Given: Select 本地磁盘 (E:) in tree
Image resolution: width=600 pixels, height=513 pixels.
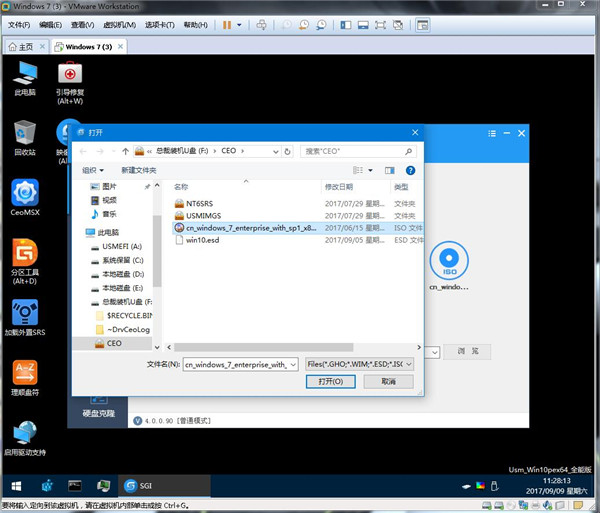Looking at the screenshot, I should [117, 288].
